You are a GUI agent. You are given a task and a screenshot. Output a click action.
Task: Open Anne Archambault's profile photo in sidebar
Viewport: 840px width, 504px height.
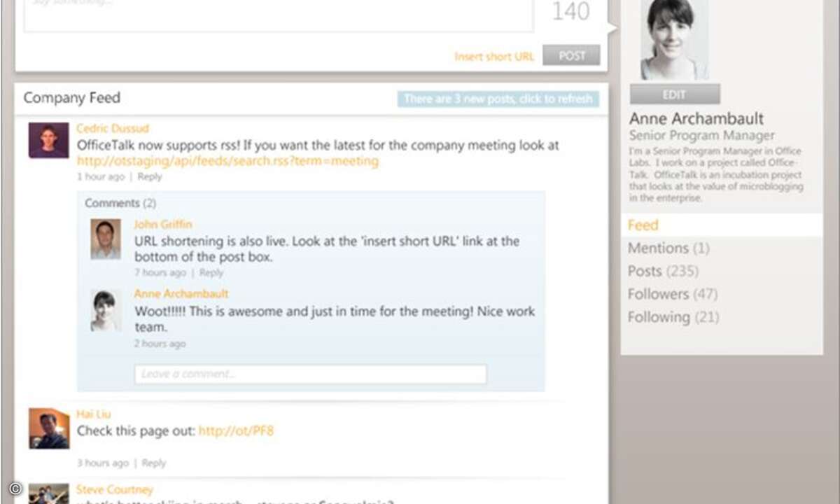pos(674,39)
